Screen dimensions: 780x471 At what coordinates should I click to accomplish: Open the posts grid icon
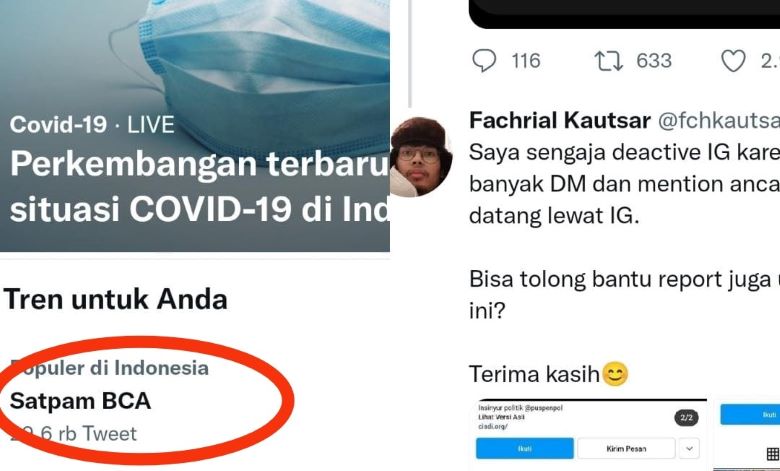pyautogui.click(x=773, y=453)
